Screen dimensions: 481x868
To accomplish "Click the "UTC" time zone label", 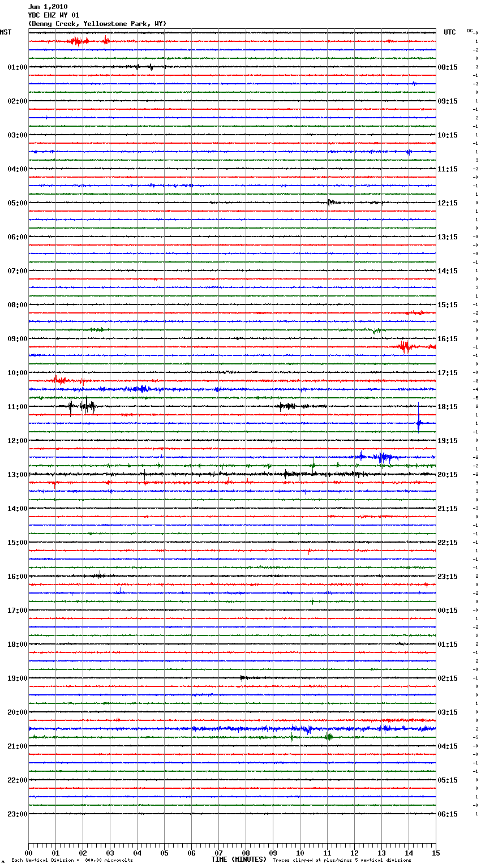I will click(450, 32).
